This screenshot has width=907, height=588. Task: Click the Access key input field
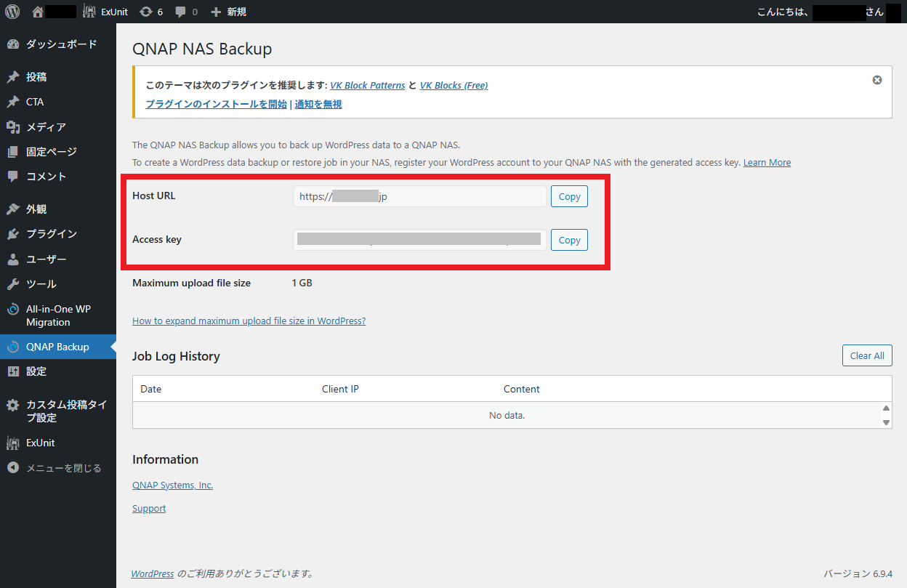click(x=419, y=240)
